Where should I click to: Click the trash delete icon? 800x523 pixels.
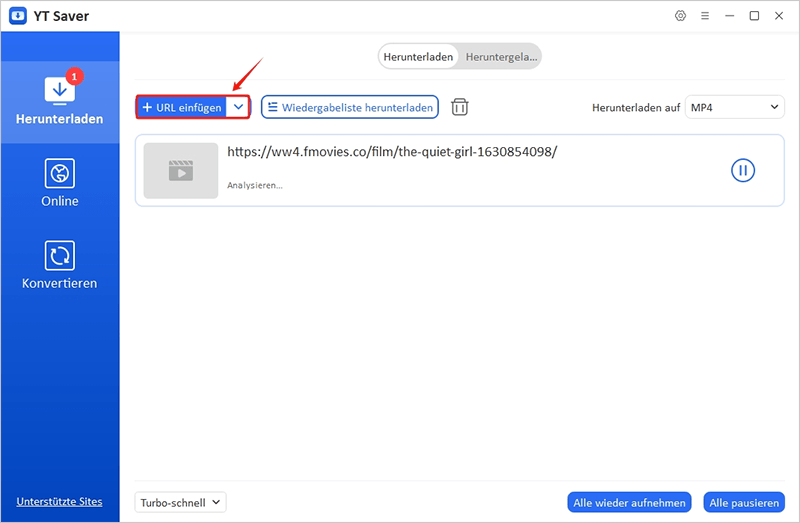coord(459,107)
